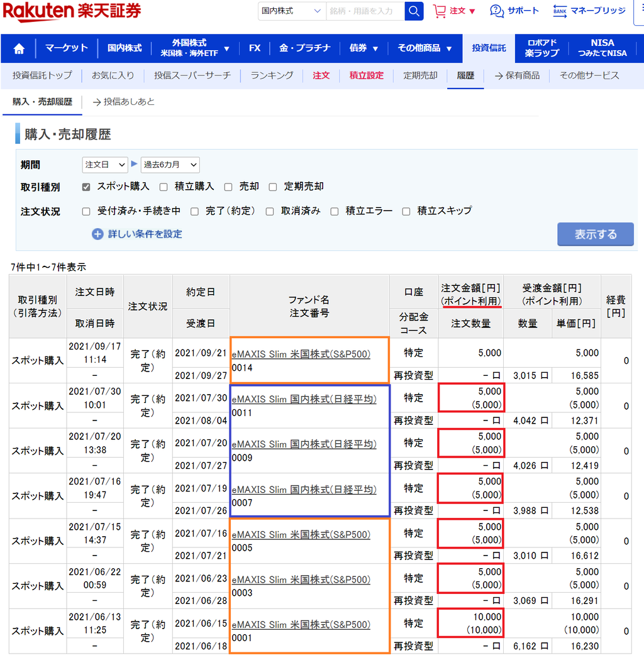This screenshot has height=670, width=644.
Task: Open ロボアド 楽ラップ navigation item
Action: (541, 48)
